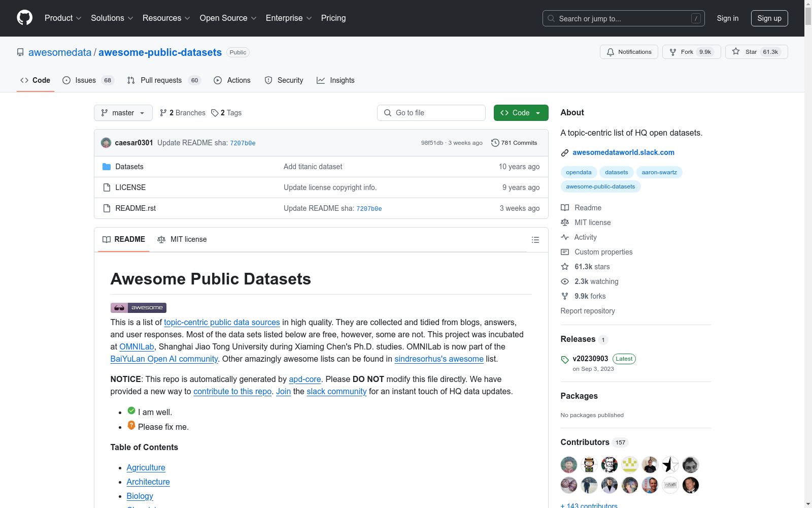Click the Datasets folder icon
Screen dimensions: 812x508
107,167
